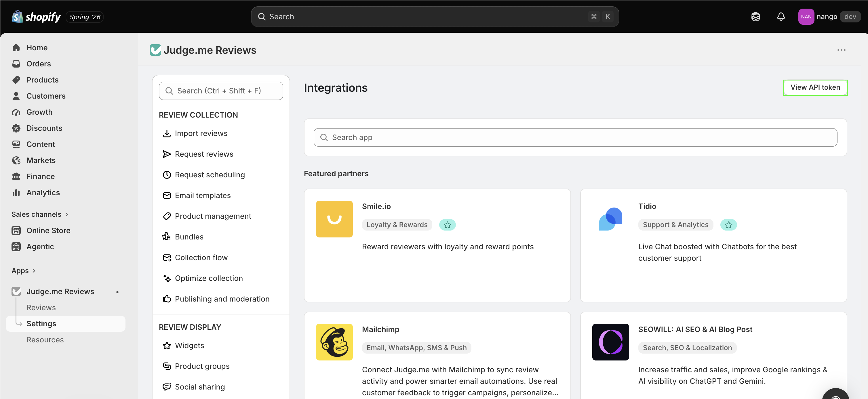Open the Tidio integration title

(647, 207)
